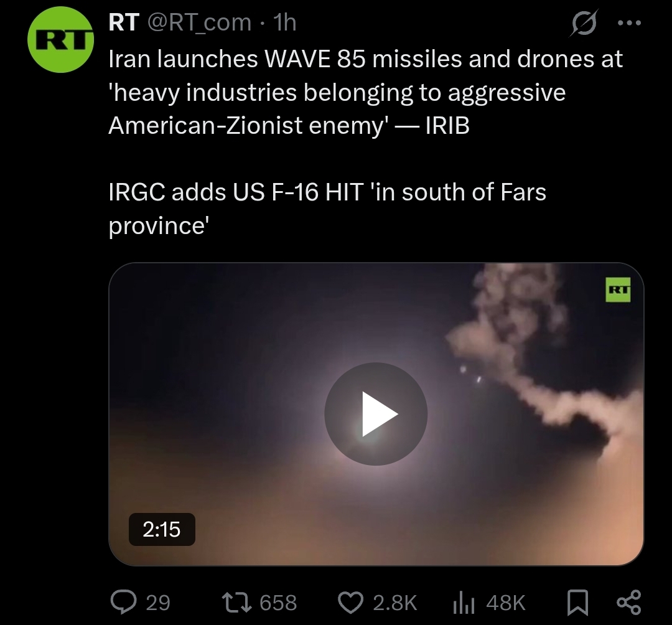This screenshot has width=672, height=625.
Task: Open the post via 1h timestamp
Action: point(284,22)
